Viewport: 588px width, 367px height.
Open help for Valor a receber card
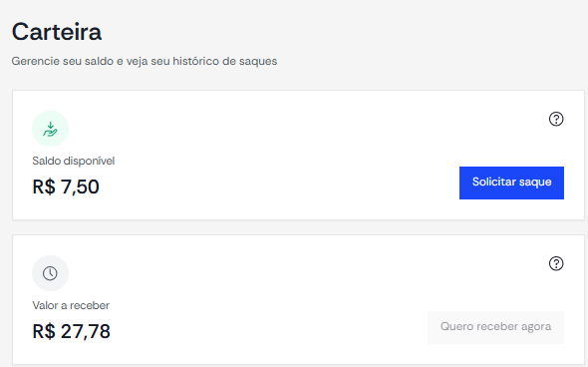pyautogui.click(x=556, y=263)
